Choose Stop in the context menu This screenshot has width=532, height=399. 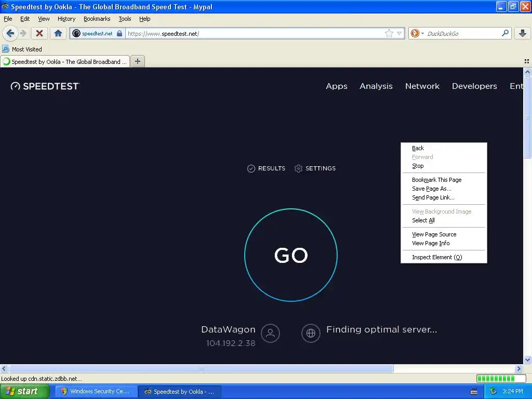pos(444,166)
